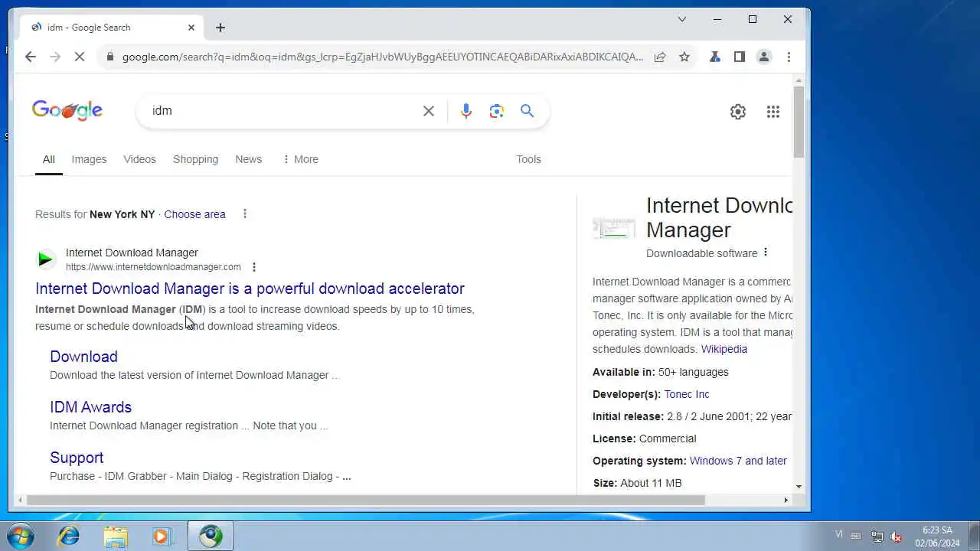Click the Google logo
Screen dimensions: 980x551
(67, 111)
